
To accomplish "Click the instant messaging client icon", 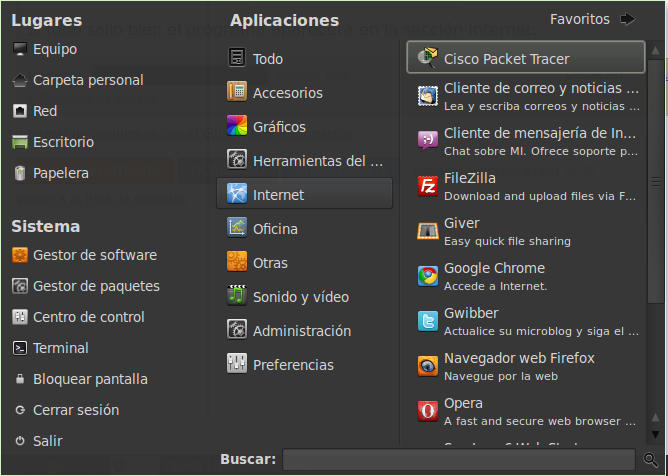I will click(x=428, y=141).
